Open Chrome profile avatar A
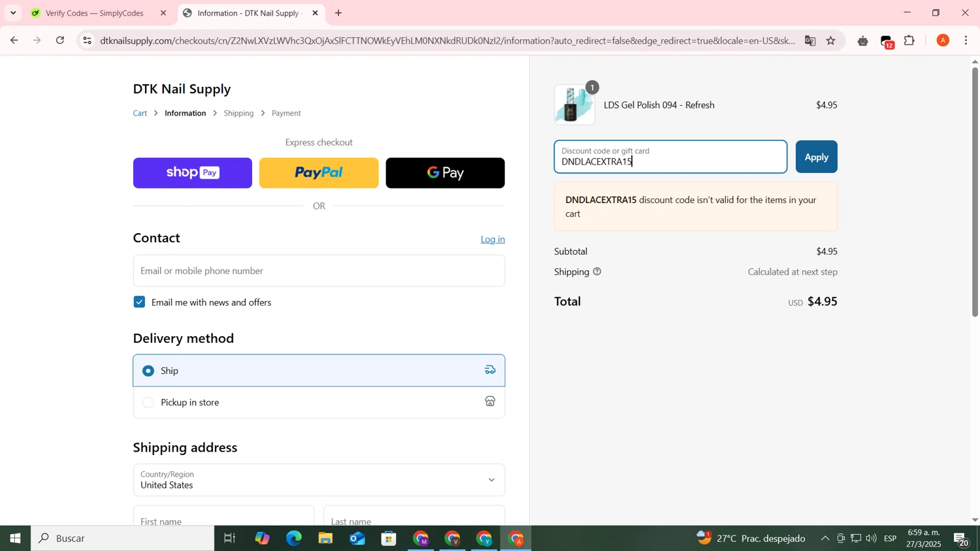The width and height of the screenshot is (980, 551). (943, 40)
